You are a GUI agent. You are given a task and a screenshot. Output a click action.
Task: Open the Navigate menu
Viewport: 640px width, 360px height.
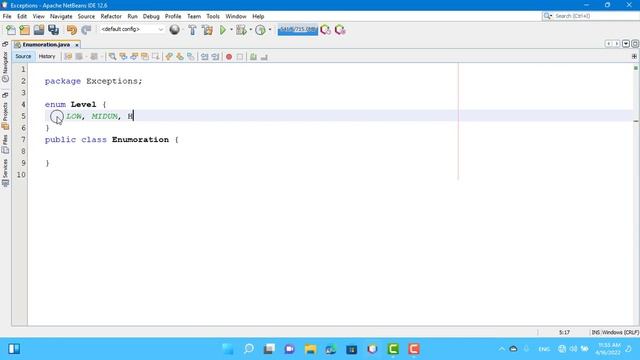point(61,16)
